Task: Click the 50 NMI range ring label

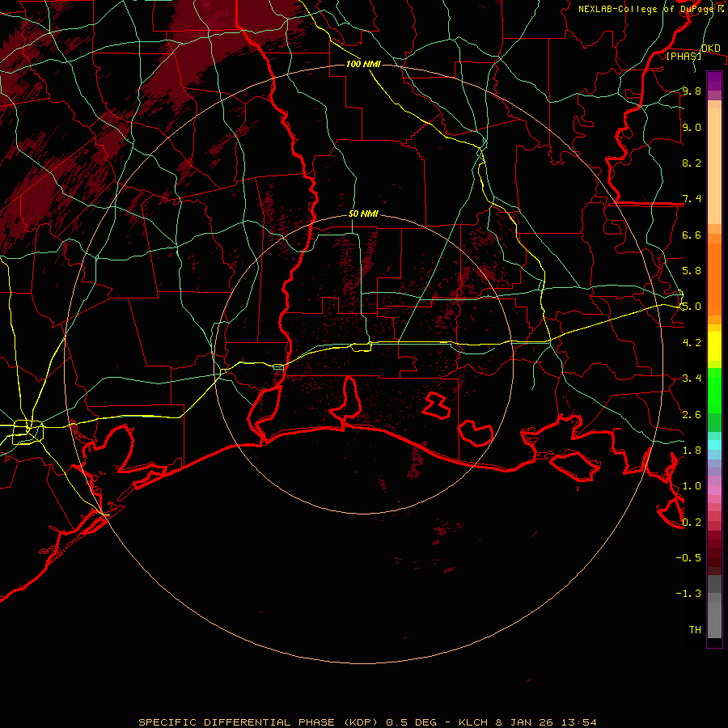Action: click(x=363, y=214)
